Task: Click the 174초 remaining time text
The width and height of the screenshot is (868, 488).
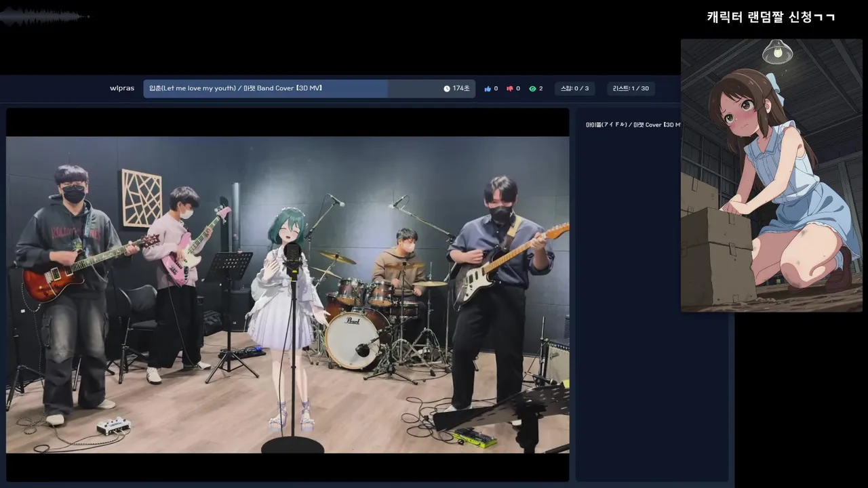Action: pos(461,89)
